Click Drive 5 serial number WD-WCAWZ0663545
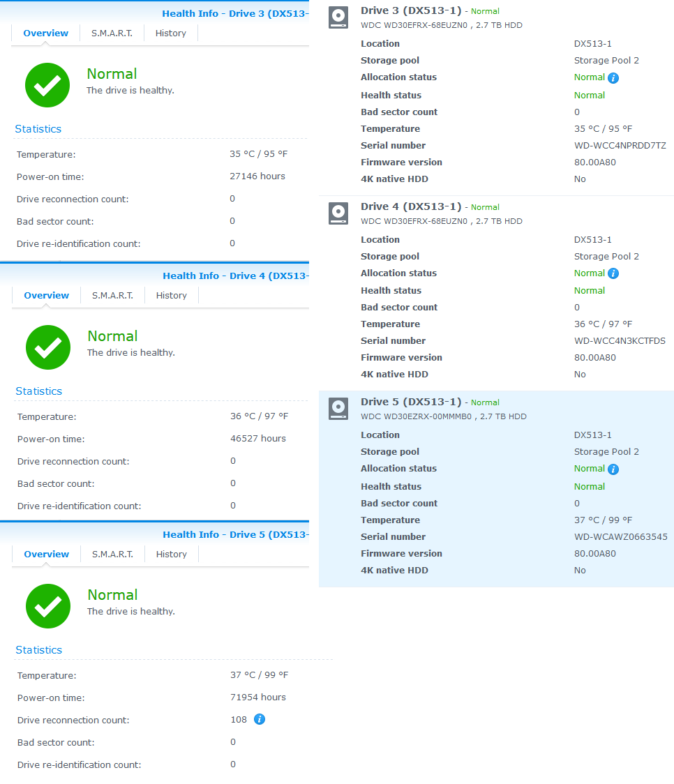 click(620, 536)
